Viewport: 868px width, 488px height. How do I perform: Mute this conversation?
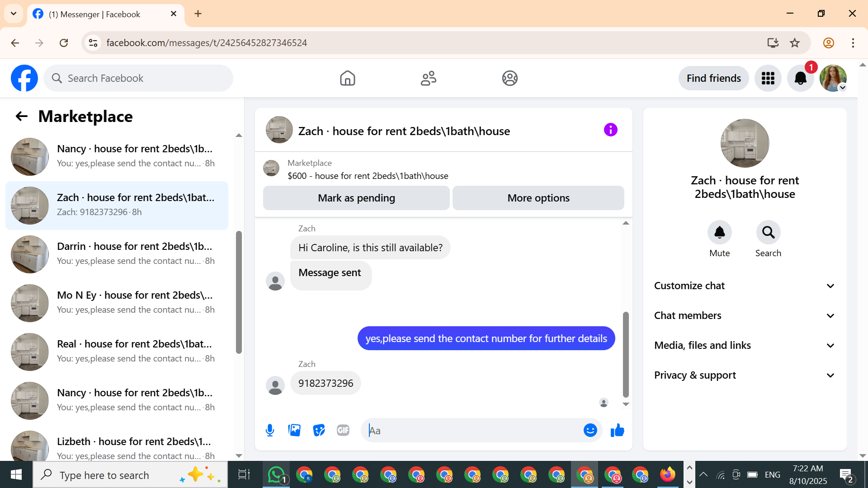(719, 232)
